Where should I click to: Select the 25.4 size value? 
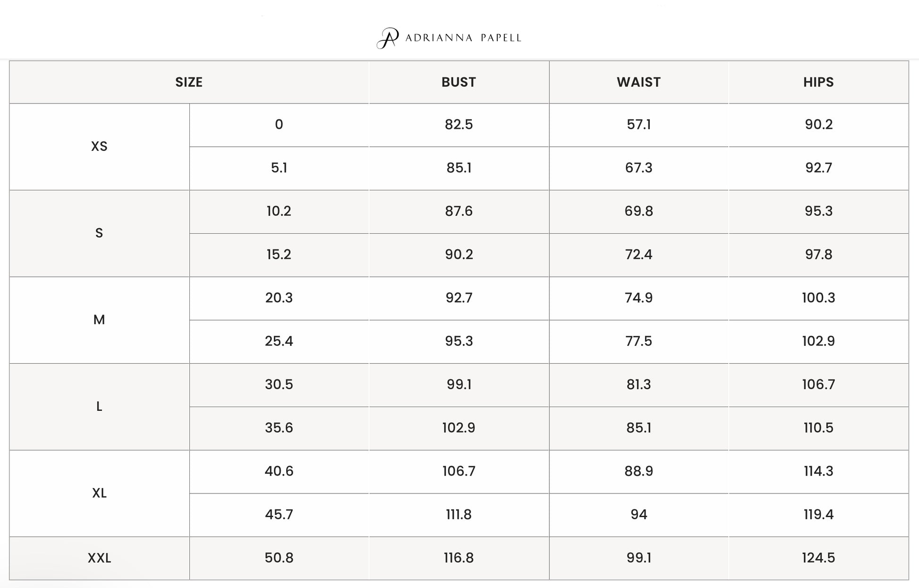[x=279, y=341]
